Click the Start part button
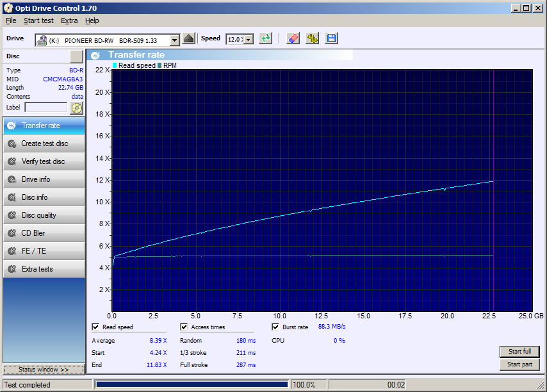547x392 pixels. 519,364
